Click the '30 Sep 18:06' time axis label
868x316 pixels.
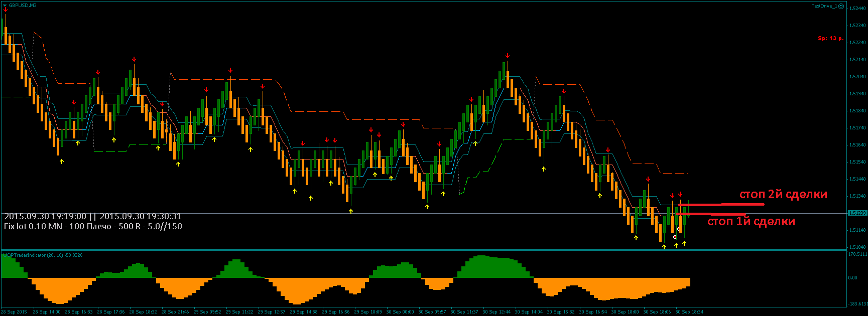tap(657, 311)
